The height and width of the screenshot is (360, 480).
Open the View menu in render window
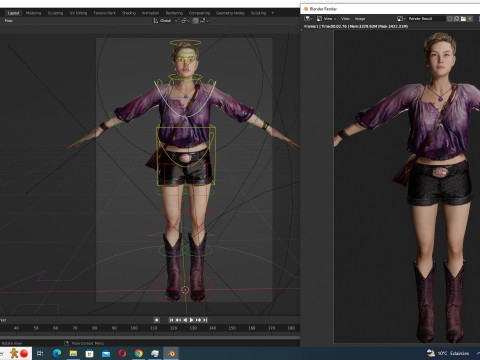pyautogui.click(x=345, y=19)
